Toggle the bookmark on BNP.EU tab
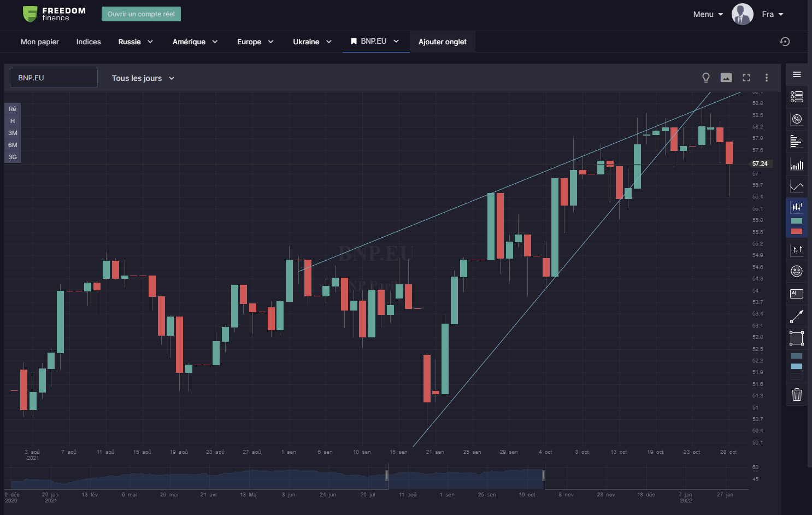812x515 pixels. point(353,40)
